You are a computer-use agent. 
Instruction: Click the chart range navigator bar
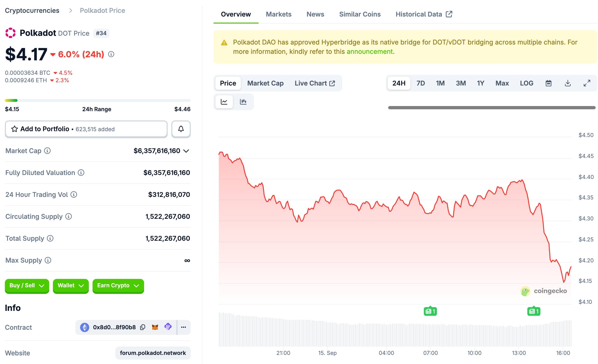pyautogui.click(x=492, y=107)
